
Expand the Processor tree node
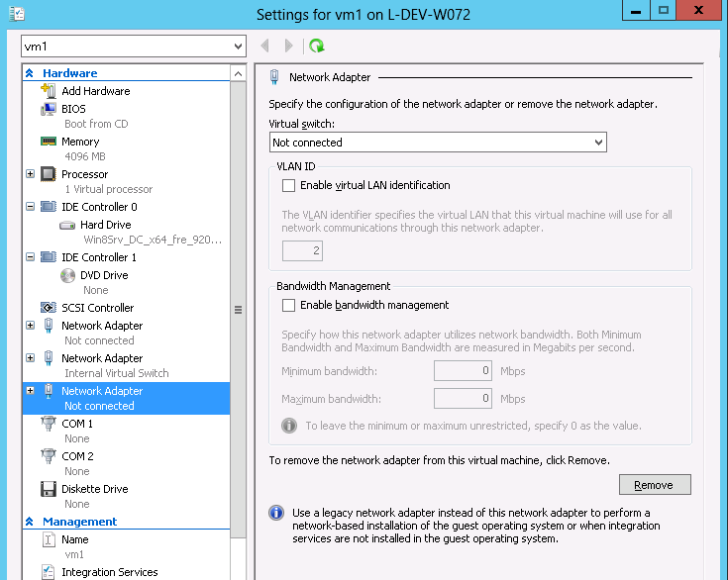tap(30, 174)
